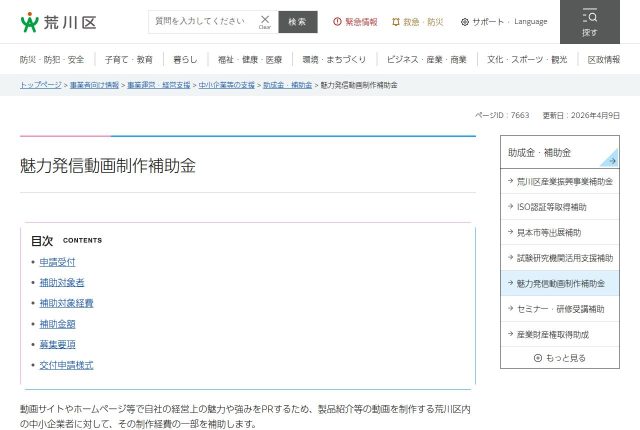Clear the search field with the X icon
This screenshot has width=640, height=430.
tap(264, 22)
